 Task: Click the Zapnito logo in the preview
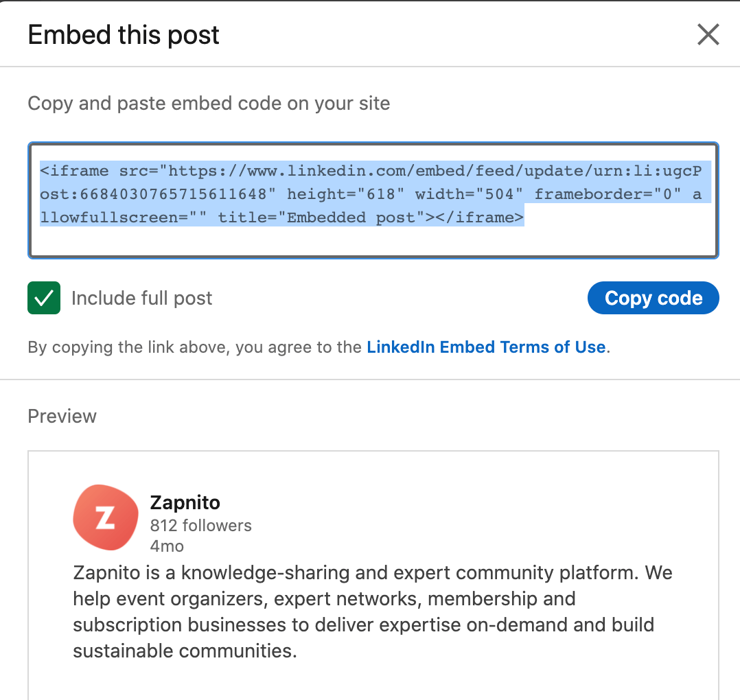pos(105,517)
